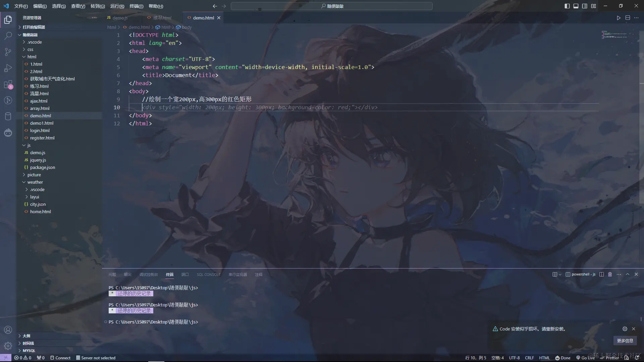
Task: Open Accounts icon in activity bar
Action: [8, 330]
